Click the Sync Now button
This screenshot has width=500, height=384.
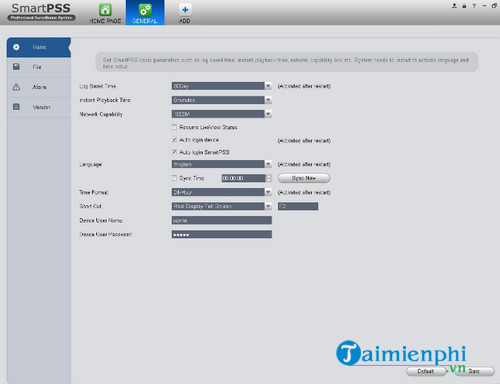point(304,178)
